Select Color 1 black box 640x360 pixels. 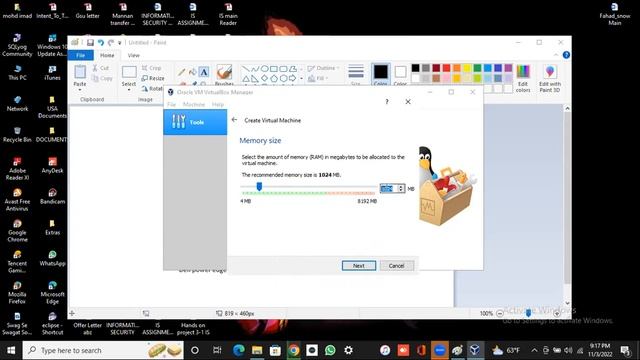pyautogui.click(x=380, y=75)
